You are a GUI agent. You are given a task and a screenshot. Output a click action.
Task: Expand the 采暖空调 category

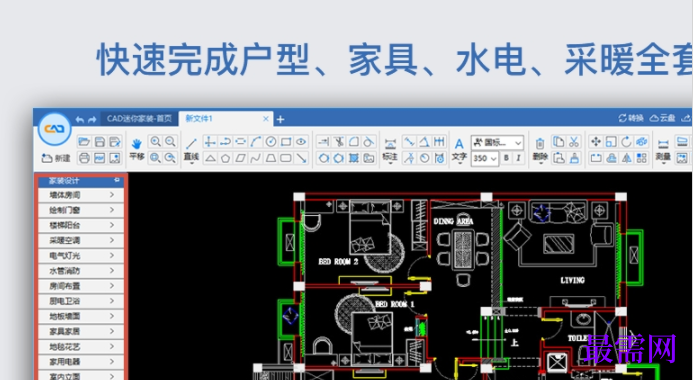point(81,240)
